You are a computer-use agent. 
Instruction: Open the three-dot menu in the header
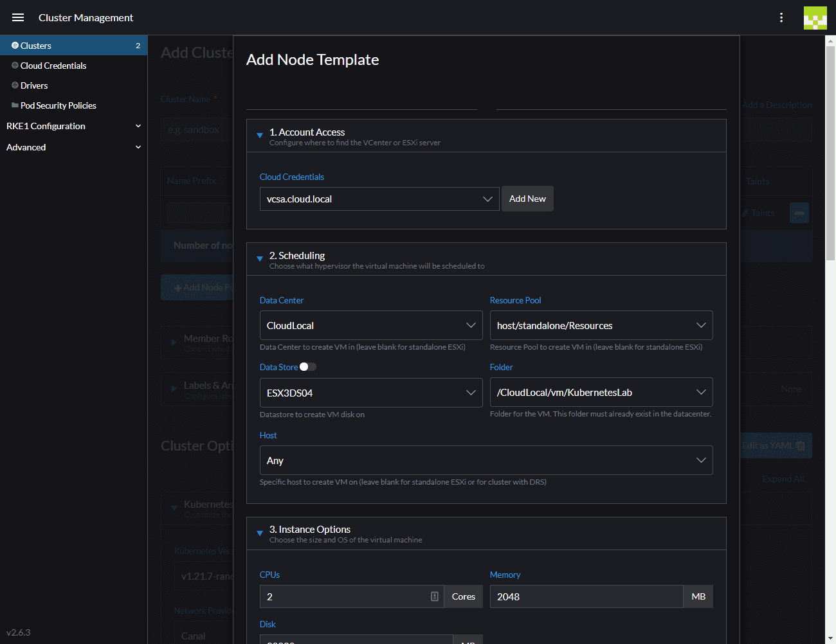[781, 17]
